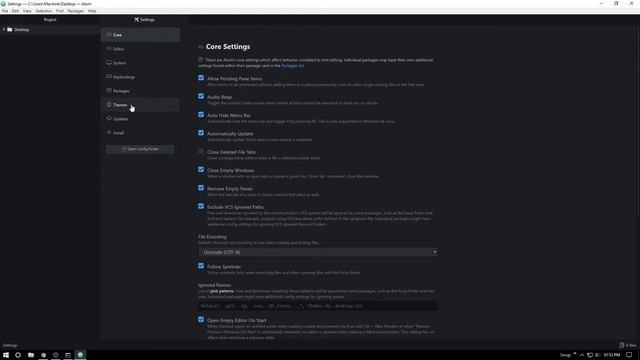This screenshot has width=640, height=360.
Task: Click the Atom icon in taskbar
Action: coord(80,355)
